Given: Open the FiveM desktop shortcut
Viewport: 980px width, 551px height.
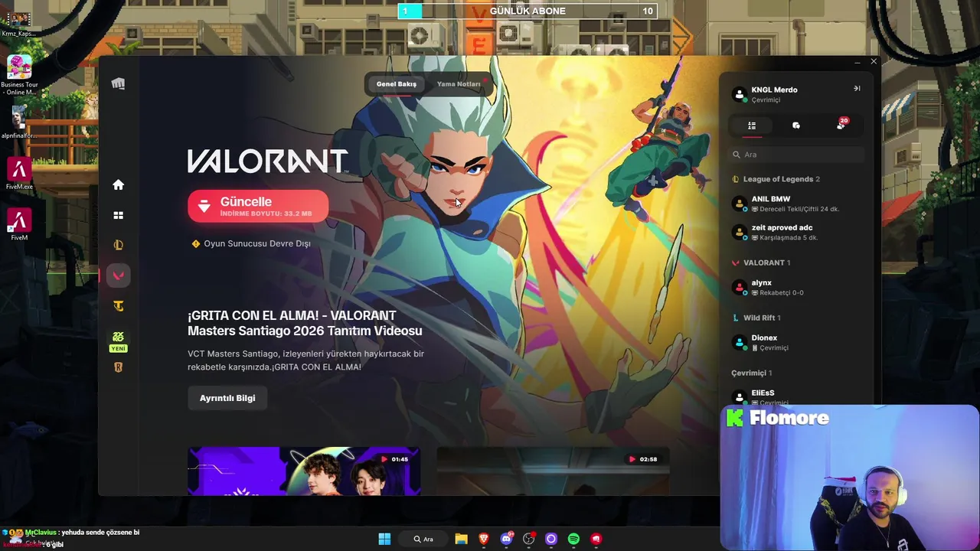Looking at the screenshot, I should [x=19, y=224].
